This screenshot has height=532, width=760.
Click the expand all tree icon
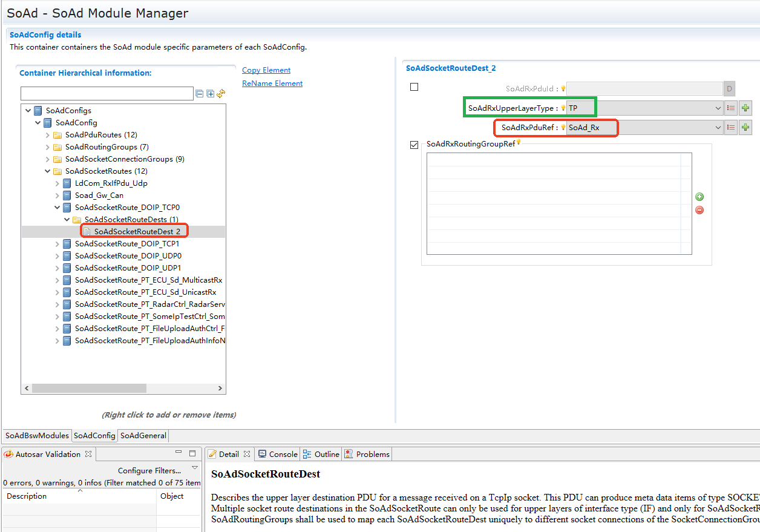[210, 94]
